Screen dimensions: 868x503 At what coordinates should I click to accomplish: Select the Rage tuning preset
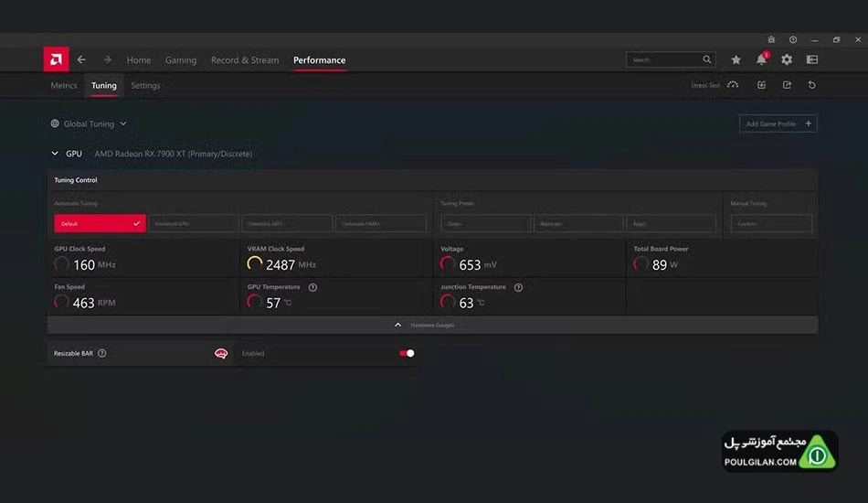point(671,224)
